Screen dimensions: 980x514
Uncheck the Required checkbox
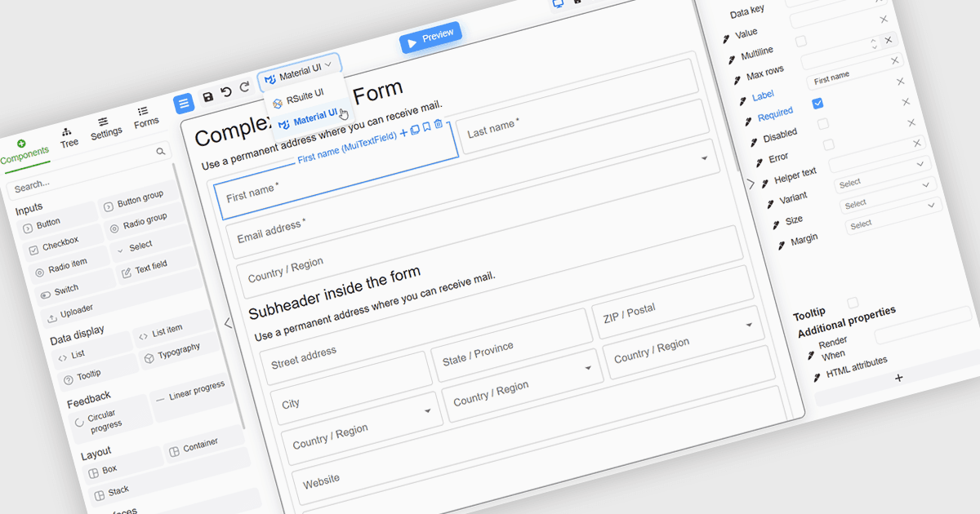[x=817, y=103]
